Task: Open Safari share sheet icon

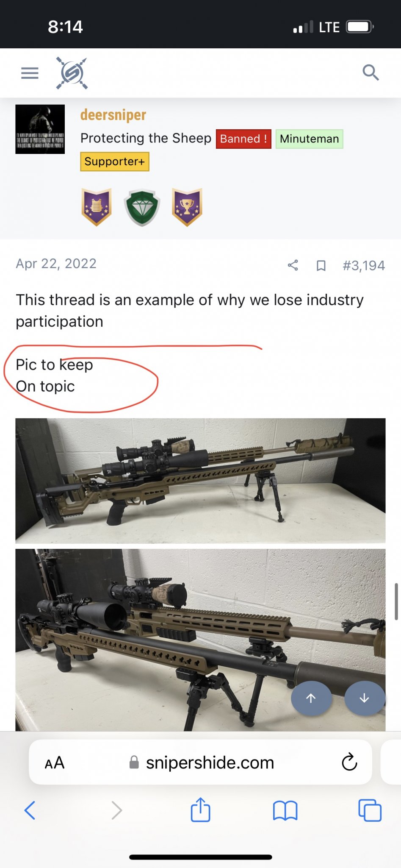Action: point(200,810)
